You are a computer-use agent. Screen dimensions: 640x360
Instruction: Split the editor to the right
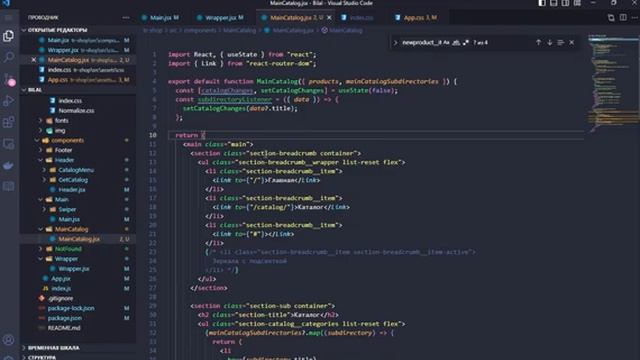click(623, 18)
